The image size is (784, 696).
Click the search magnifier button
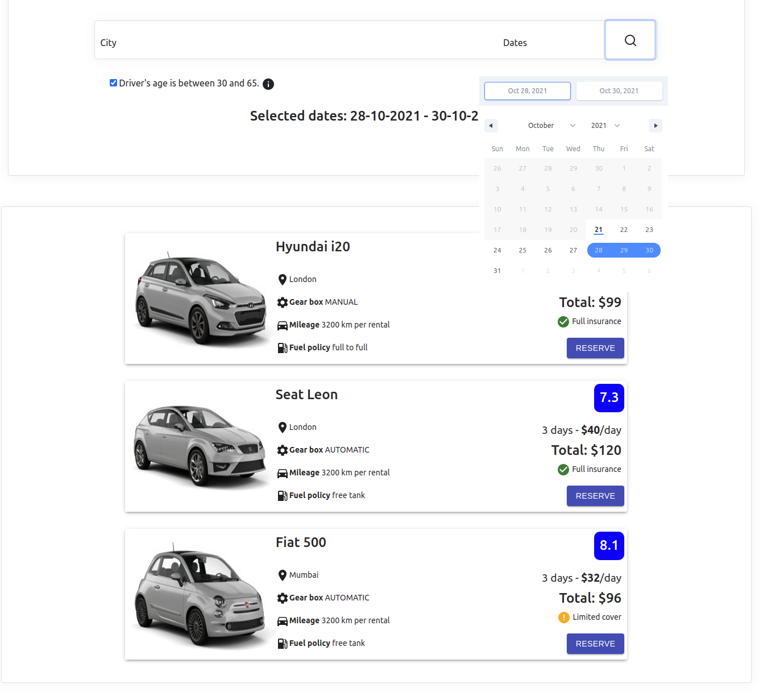(630, 40)
